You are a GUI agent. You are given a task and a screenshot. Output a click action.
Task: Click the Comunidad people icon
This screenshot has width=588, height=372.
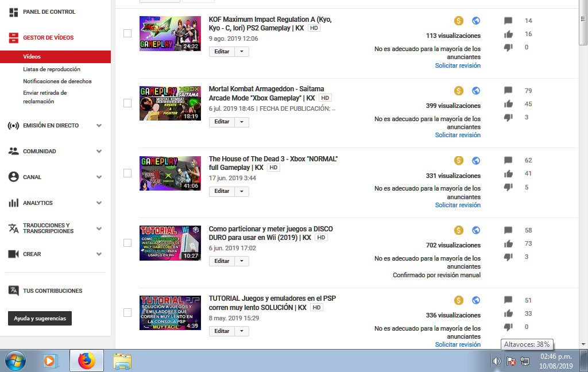coord(14,151)
